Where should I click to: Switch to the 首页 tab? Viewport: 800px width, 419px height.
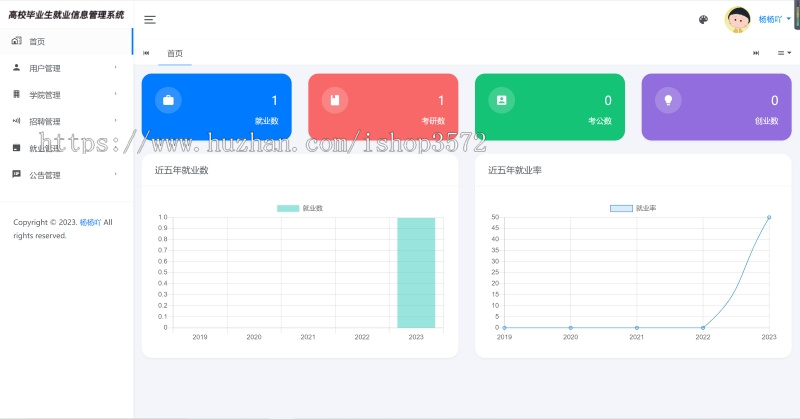coord(175,53)
